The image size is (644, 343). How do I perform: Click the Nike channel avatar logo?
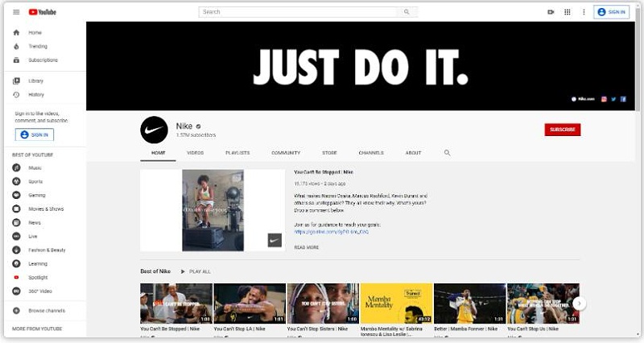pos(154,130)
